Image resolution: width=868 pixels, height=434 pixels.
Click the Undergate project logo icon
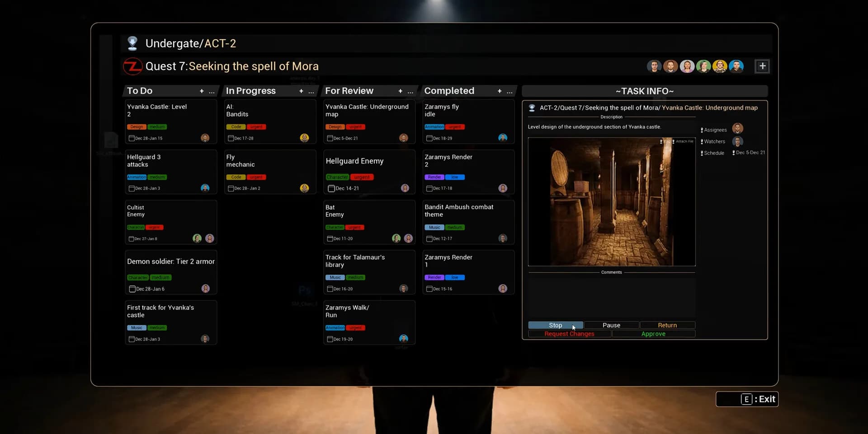click(132, 43)
